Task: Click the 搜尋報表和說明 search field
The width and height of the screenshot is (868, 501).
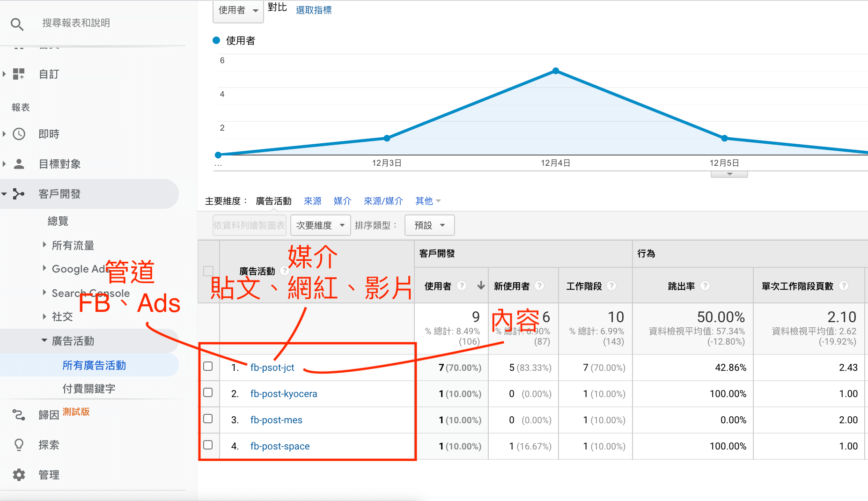Action: point(76,23)
